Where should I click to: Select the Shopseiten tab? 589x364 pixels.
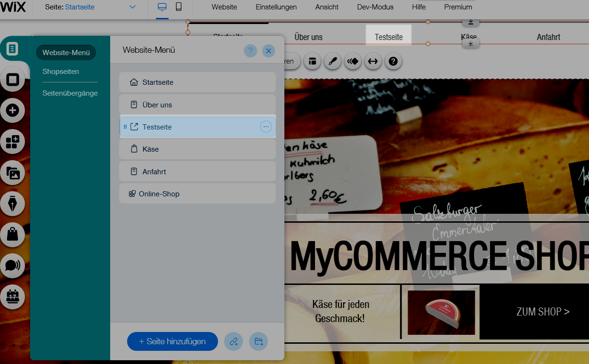61,72
